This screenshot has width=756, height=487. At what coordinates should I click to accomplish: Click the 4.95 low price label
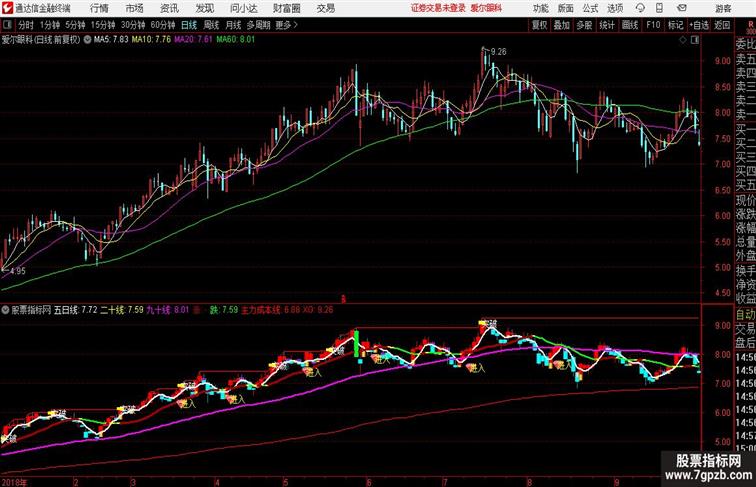pyautogui.click(x=17, y=271)
